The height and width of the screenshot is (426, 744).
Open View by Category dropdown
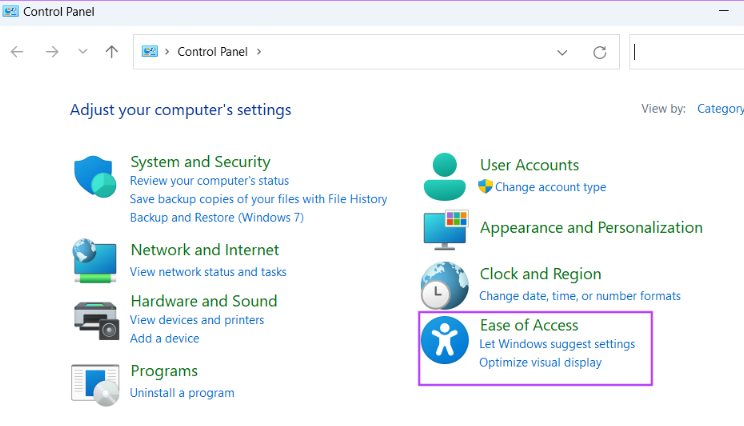coord(720,109)
